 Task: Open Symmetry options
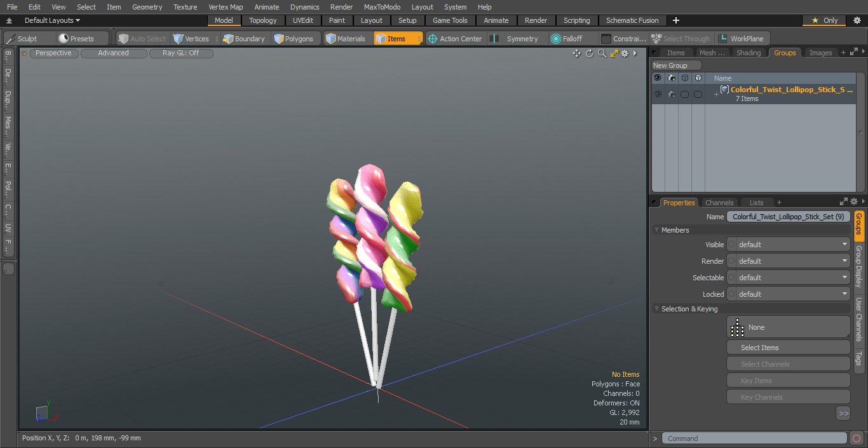516,39
